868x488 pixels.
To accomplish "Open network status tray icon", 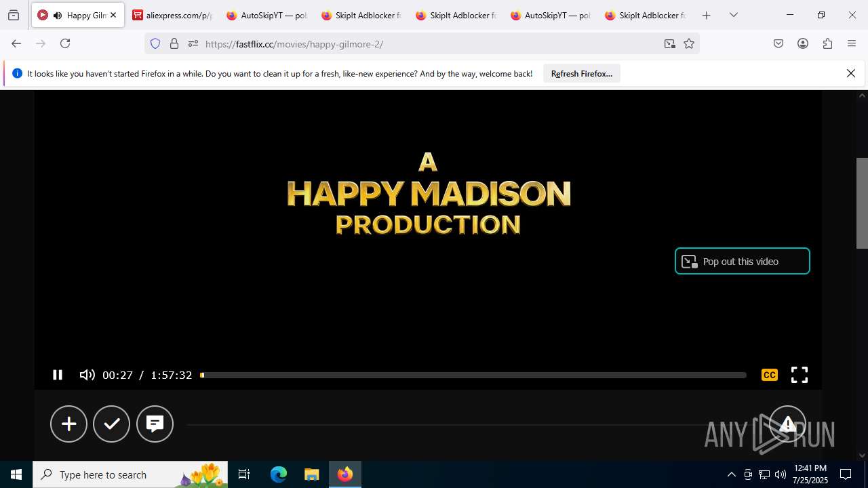I will 764,474.
